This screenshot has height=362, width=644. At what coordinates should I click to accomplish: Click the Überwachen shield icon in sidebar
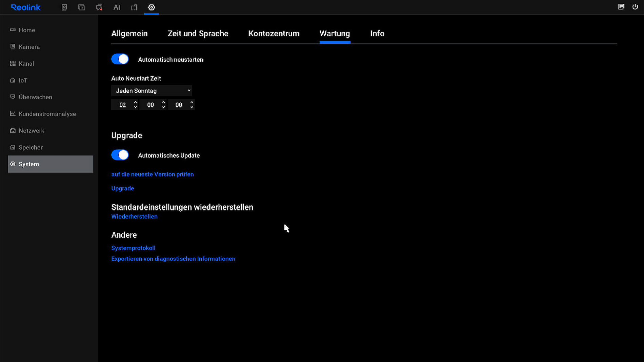[13, 97]
